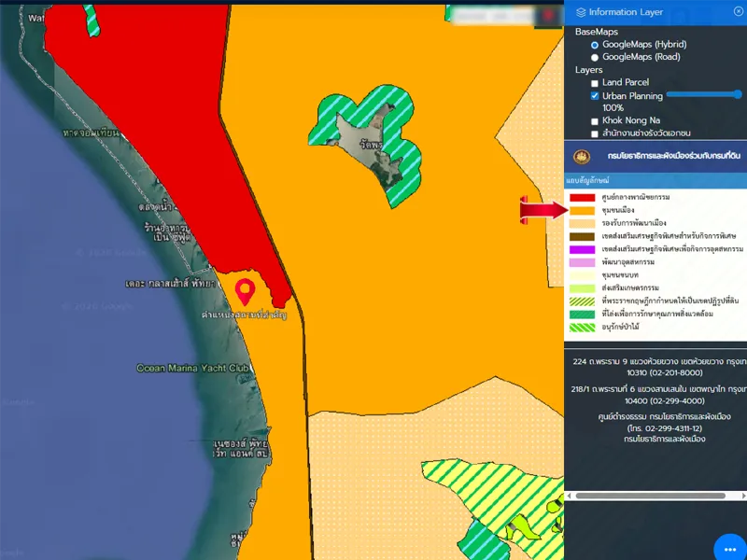Close the Information Layer panel
The image size is (747, 560).
click(x=739, y=12)
